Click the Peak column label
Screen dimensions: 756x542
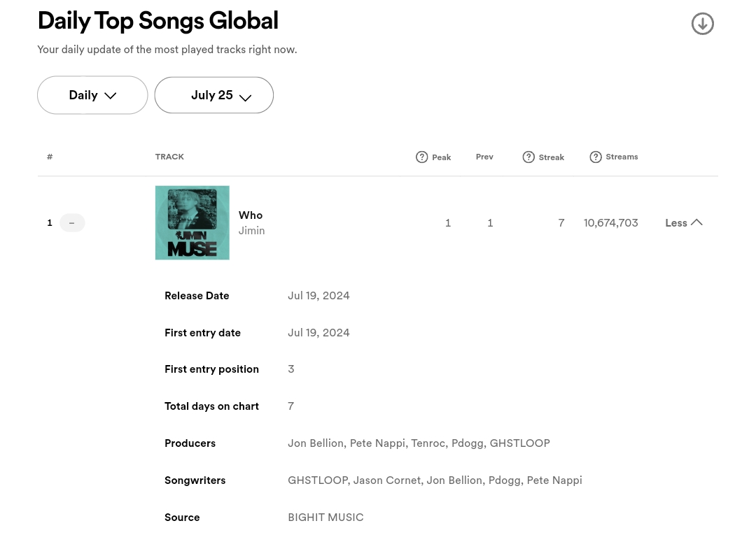tap(441, 157)
